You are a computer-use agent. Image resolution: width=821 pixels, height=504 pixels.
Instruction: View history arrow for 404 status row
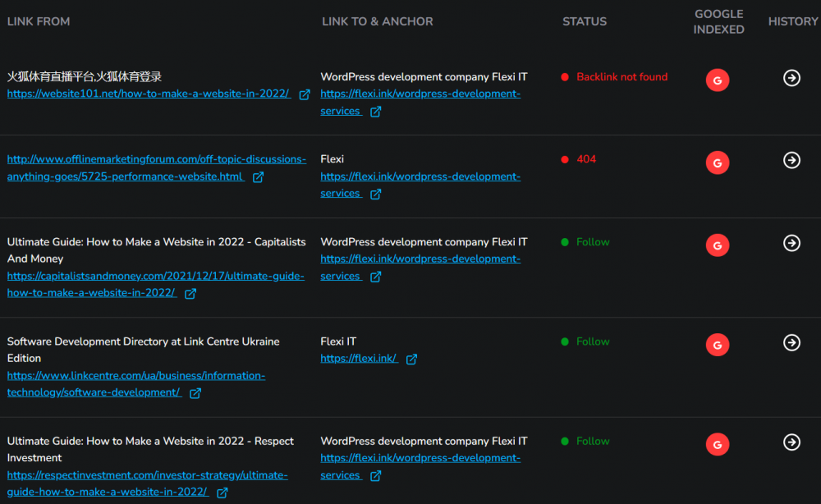click(x=791, y=160)
